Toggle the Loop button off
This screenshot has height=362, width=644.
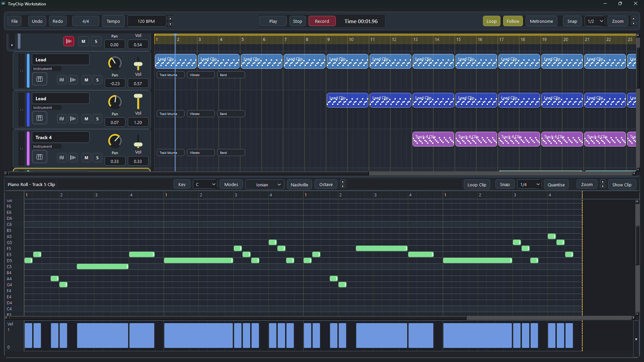(x=491, y=21)
